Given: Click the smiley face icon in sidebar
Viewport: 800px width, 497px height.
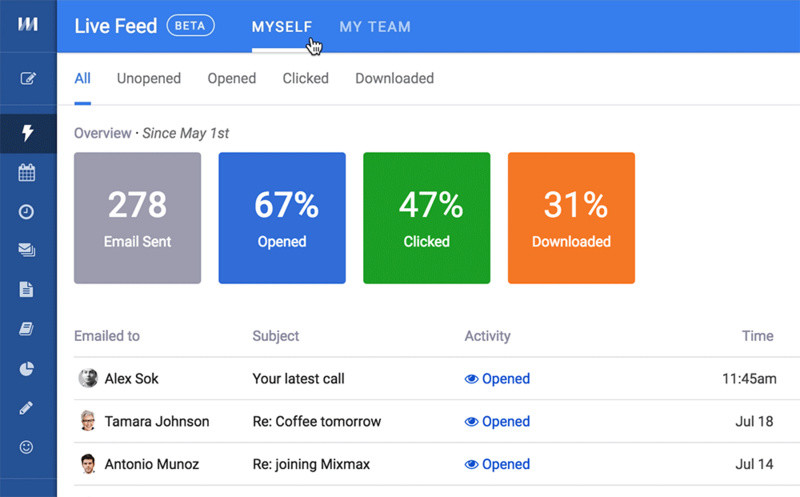Looking at the screenshot, I should 27,447.
